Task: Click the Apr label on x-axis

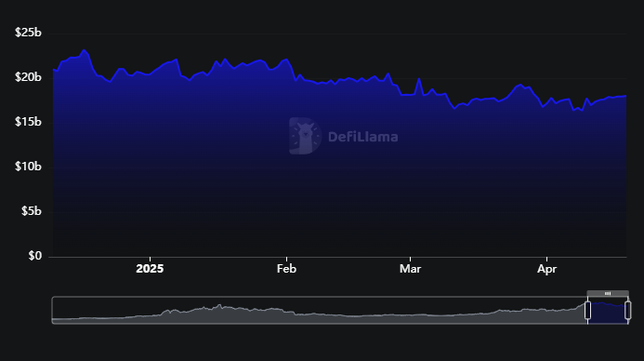Action: click(546, 269)
